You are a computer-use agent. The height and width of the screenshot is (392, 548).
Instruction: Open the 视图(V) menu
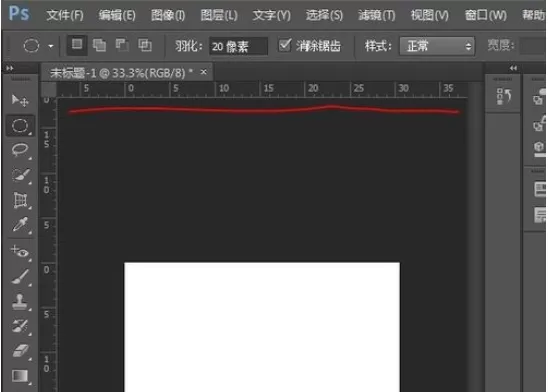point(430,15)
